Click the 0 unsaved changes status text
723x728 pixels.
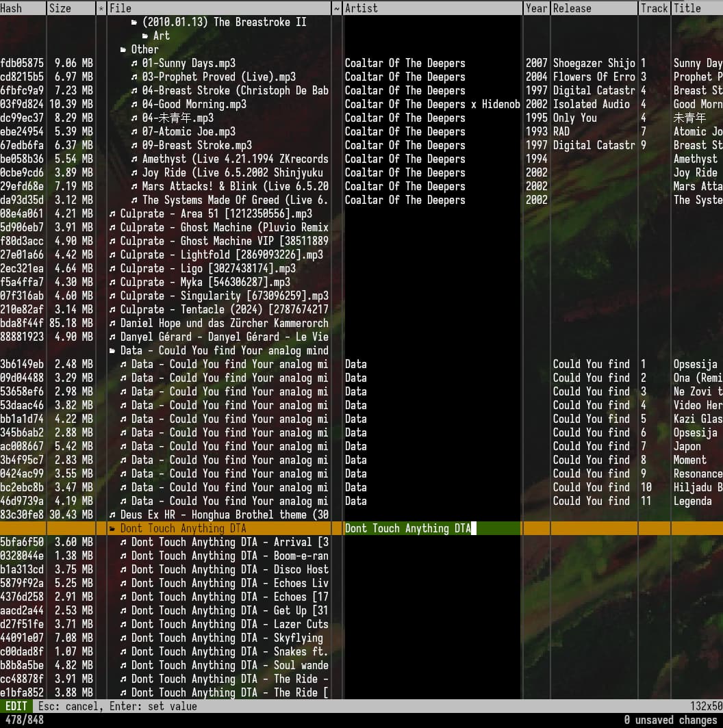670,720
